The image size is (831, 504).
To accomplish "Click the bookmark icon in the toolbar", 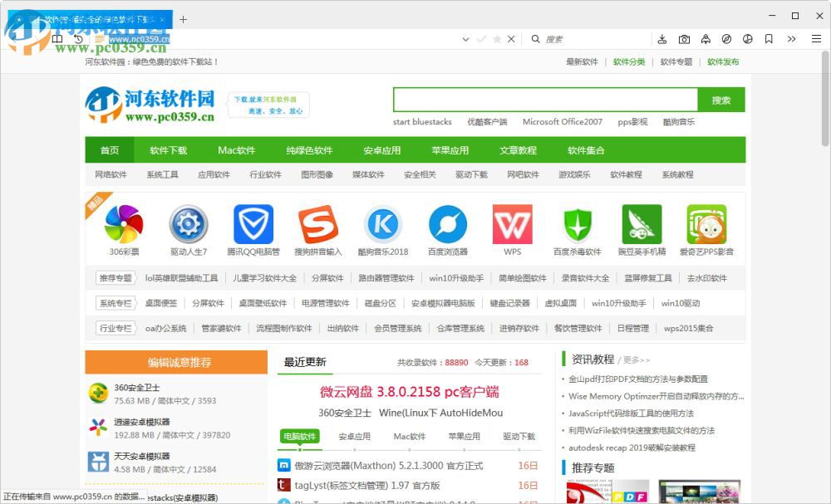I will [769, 39].
